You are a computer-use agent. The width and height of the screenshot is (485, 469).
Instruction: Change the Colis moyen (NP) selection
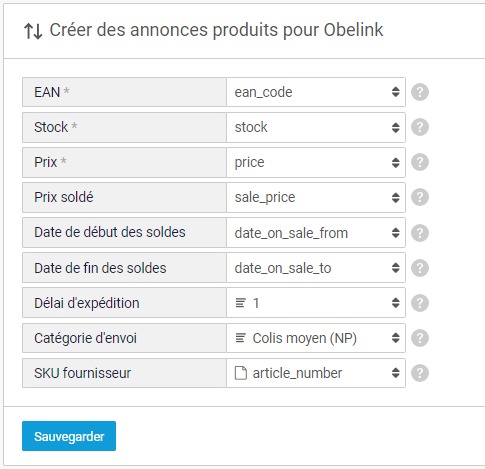316,338
